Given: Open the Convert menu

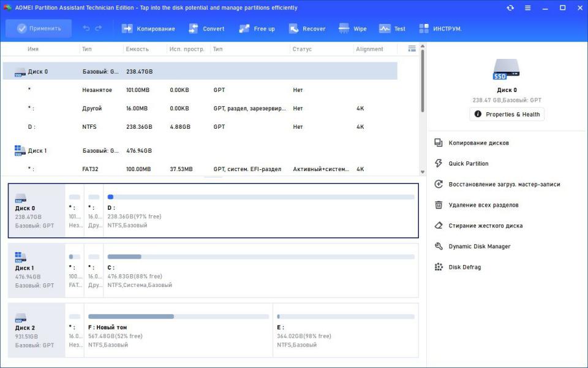Looking at the screenshot, I should tap(206, 29).
